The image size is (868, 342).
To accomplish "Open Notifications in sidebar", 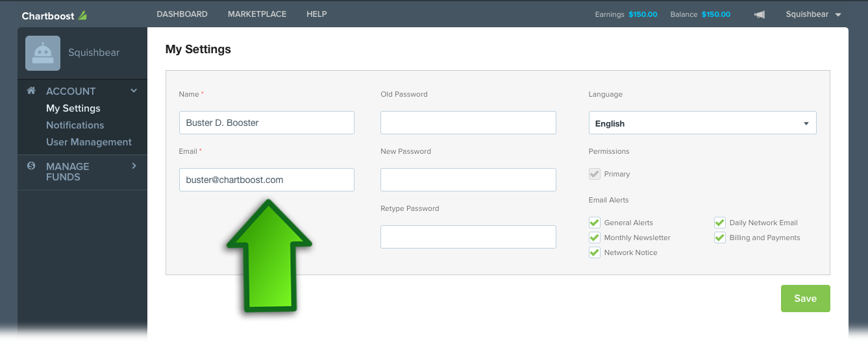I will [75, 125].
